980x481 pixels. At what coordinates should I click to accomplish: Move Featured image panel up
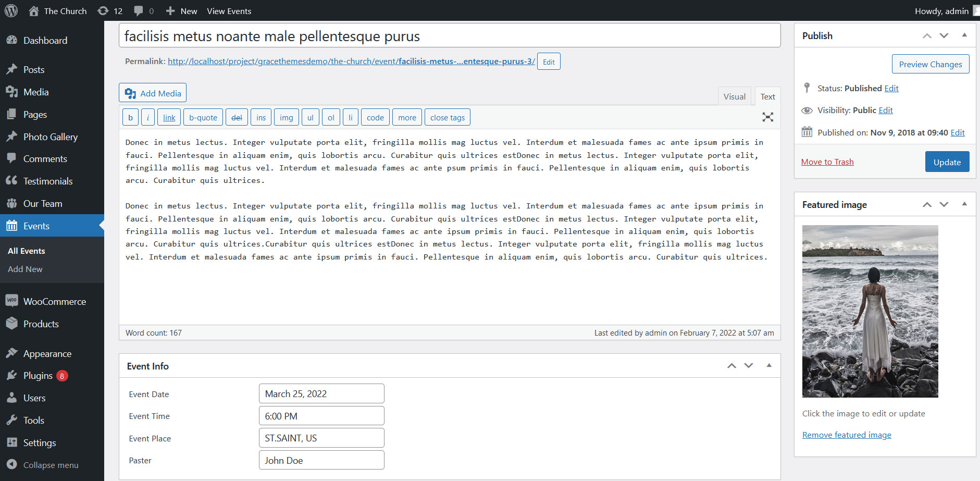click(x=927, y=205)
